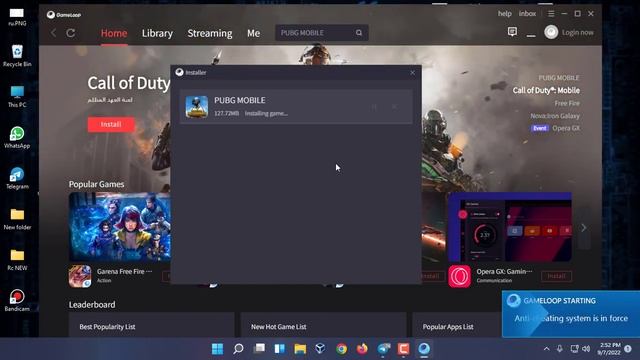Open the Opera GX preview thumbnail
This screenshot has height=360, width=640.
coord(510,227)
